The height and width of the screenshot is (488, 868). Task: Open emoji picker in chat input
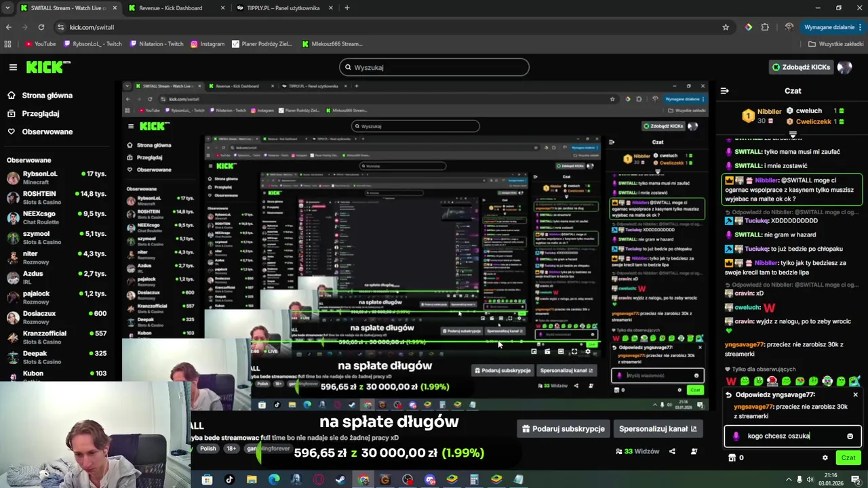point(850,436)
